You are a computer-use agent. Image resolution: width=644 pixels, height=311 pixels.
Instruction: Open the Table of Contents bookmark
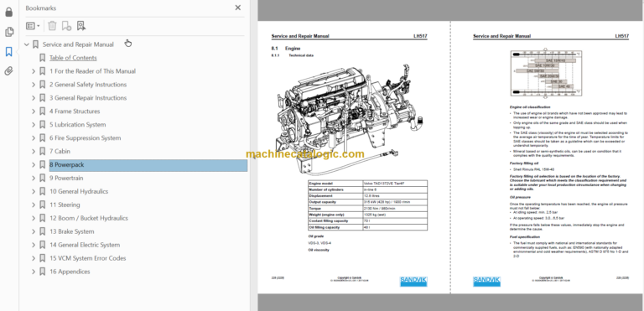click(x=73, y=58)
